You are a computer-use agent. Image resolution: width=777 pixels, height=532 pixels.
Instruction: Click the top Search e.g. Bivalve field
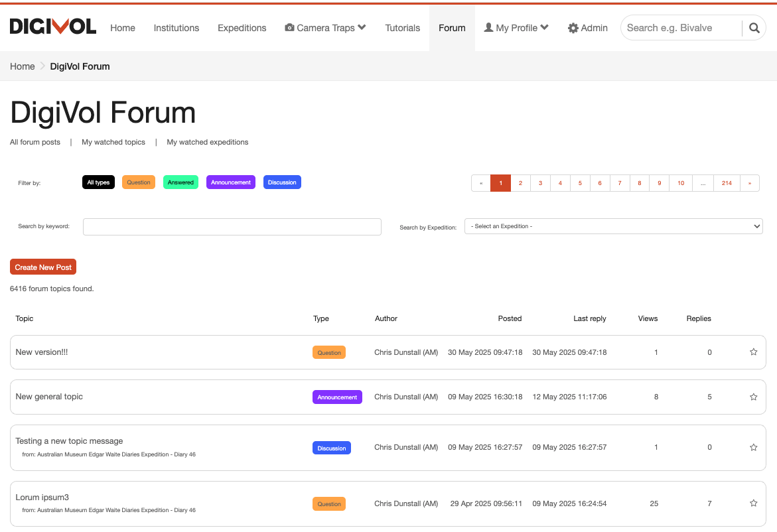click(x=681, y=29)
